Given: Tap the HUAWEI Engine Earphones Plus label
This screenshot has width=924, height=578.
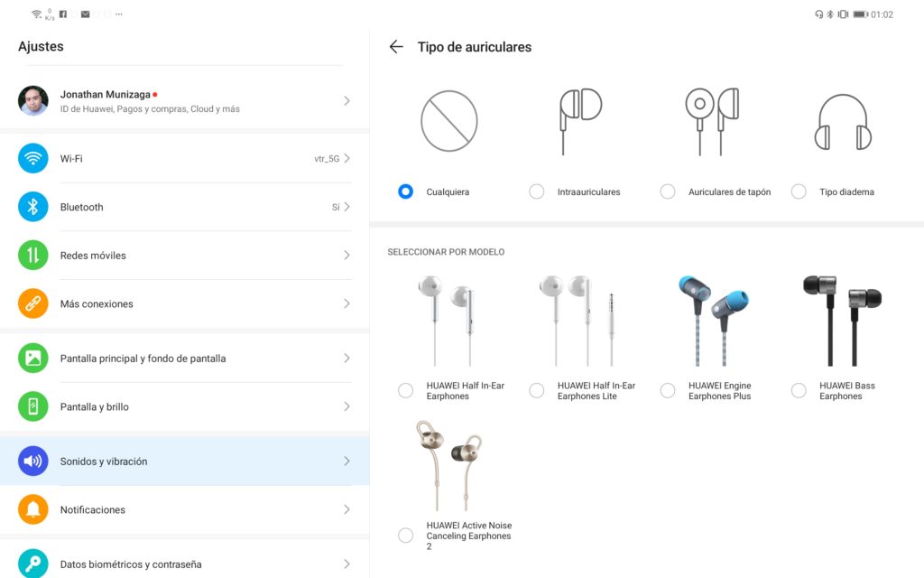Looking at the screenshot, I should click(719, 390).
